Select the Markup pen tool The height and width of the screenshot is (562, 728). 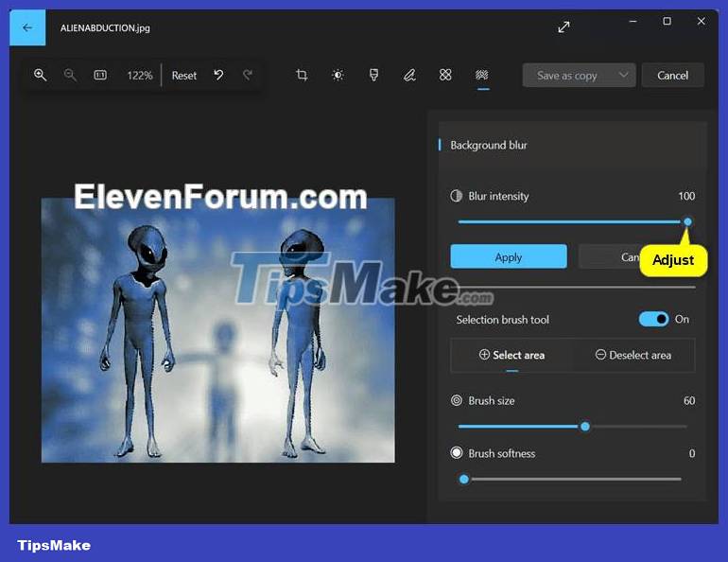[x=409, y=75]
